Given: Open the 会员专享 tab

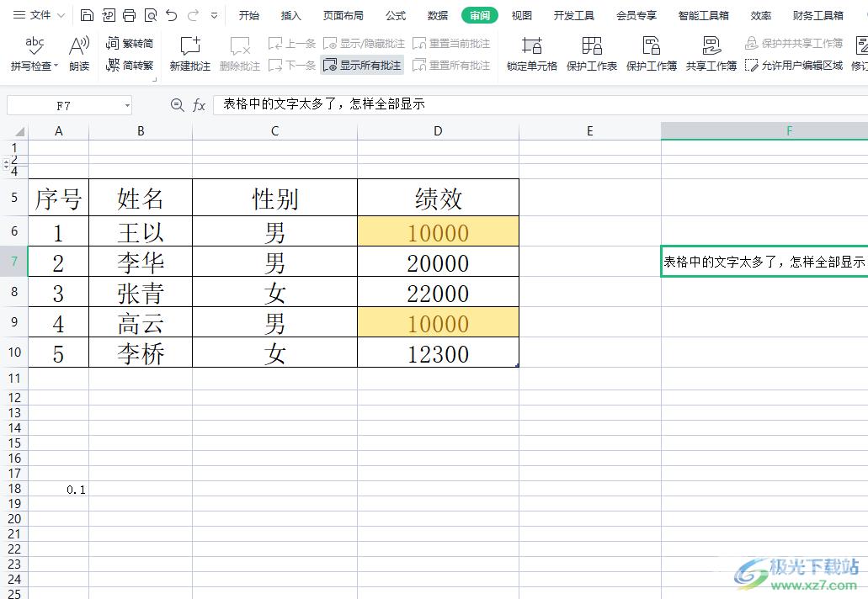Looking at the screenshot, I should click(636, 15).
